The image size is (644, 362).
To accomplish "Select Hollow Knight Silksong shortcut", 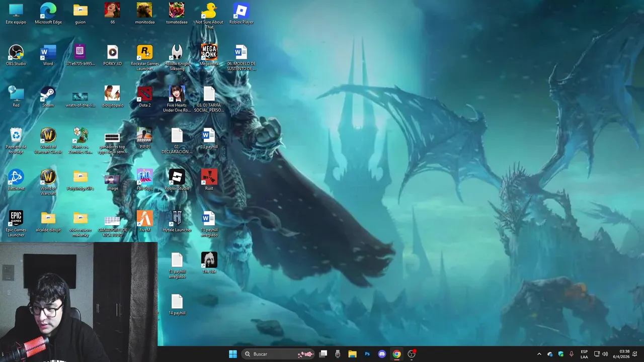I will pos(177,58).
